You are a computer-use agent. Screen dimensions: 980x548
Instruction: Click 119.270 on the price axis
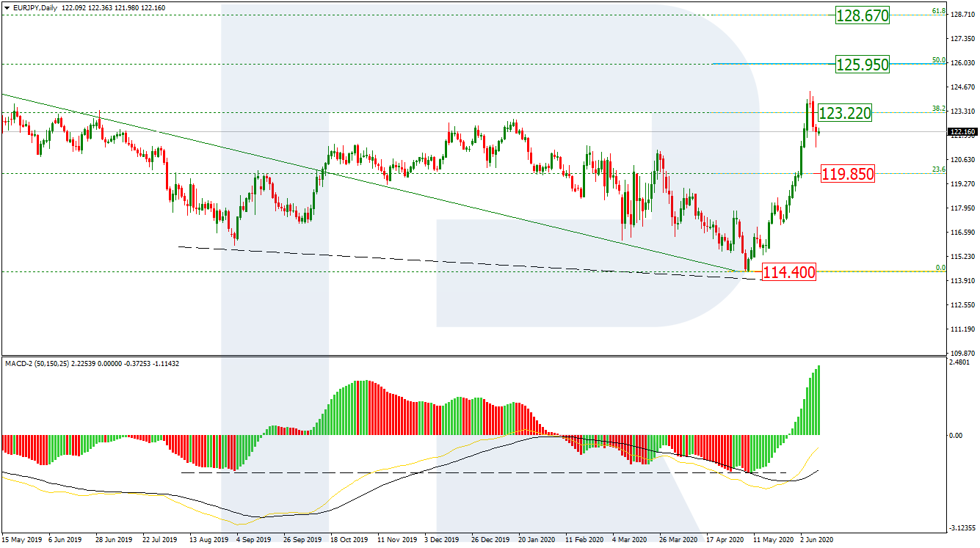[x=962, y=184]
